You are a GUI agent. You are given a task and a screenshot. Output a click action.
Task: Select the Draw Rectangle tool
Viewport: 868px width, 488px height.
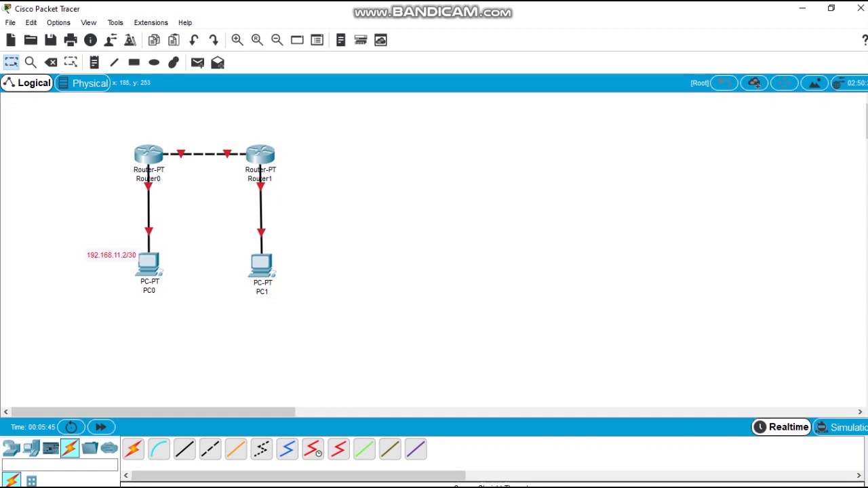(134, 62)
